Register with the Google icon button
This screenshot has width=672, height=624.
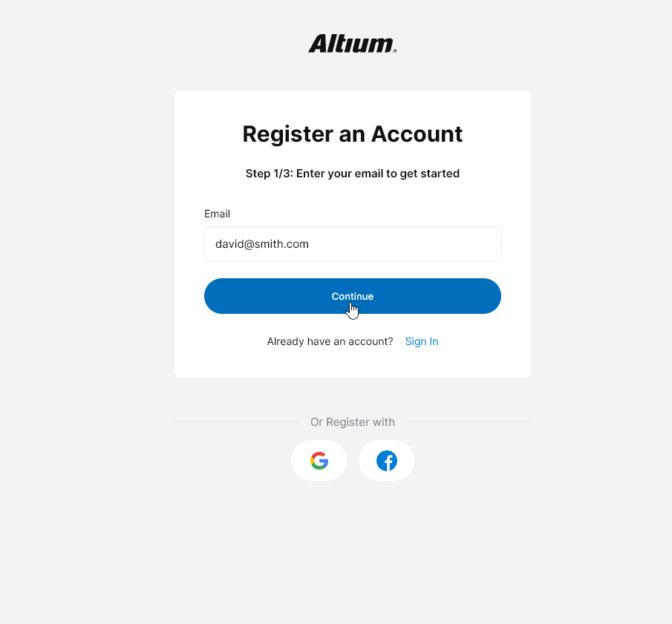[x=319, y=461]
